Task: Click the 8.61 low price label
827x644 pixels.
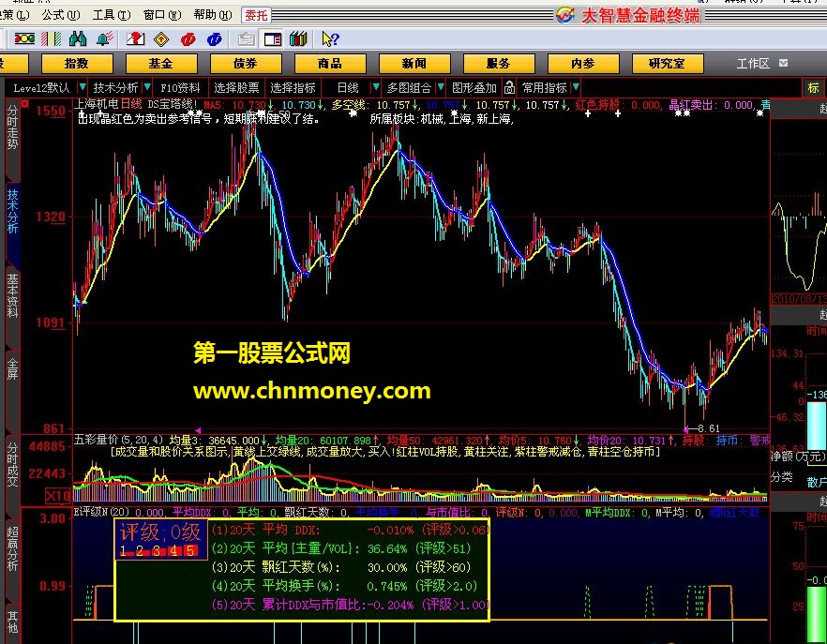Action: click(x=709, y=428)
